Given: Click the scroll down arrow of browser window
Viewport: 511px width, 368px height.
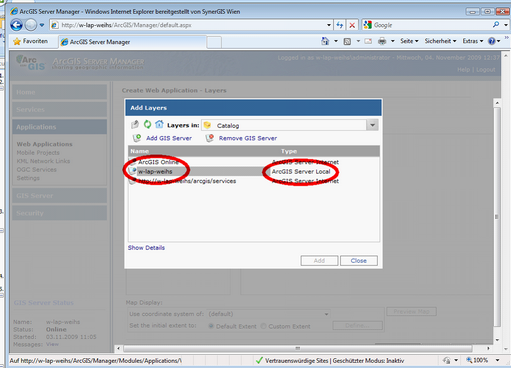Looking at the screenshot, I should click(506, 349).
